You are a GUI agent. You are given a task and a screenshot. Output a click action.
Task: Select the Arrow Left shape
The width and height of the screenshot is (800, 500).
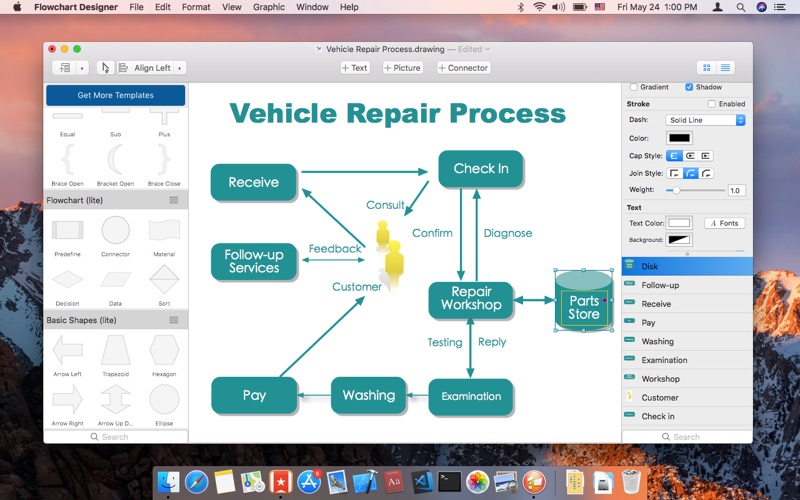coord(67,349)
